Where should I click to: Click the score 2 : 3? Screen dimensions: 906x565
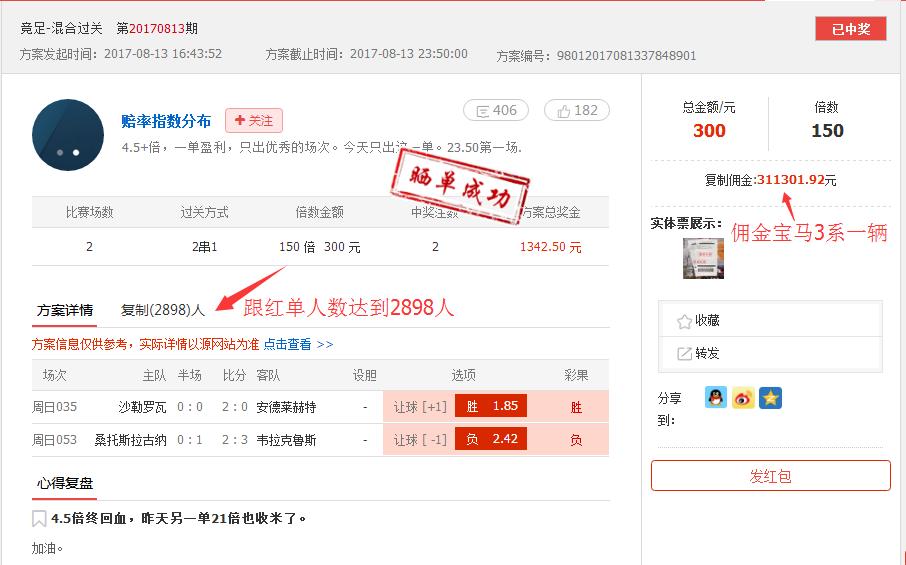point(235,440)
